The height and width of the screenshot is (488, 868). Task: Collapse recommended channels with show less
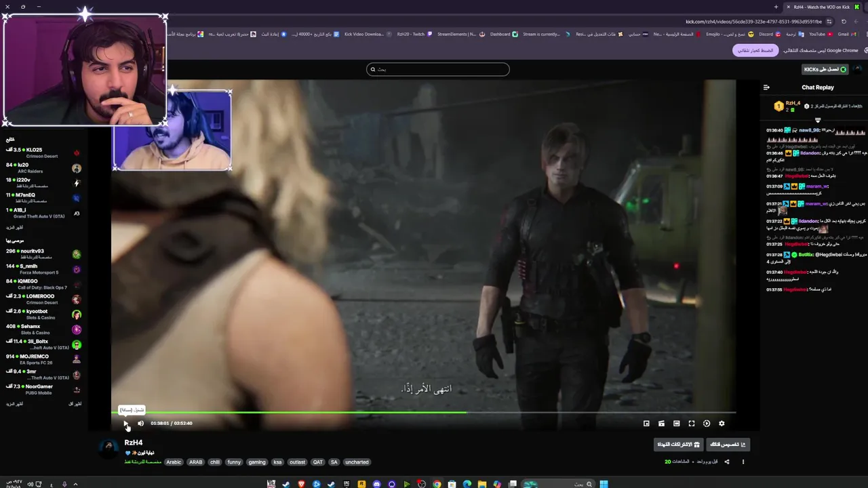(x=75, y=404)
